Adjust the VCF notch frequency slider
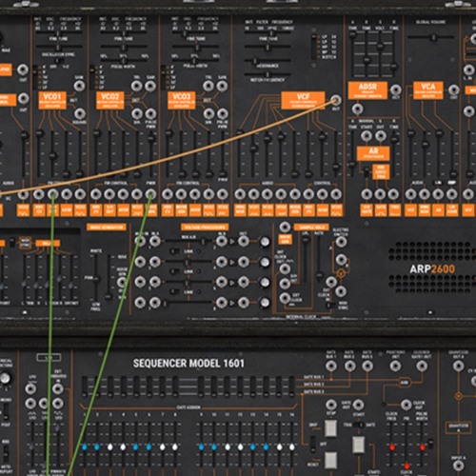The width and height of the screenshot is (476, 476). coord(268,74)
